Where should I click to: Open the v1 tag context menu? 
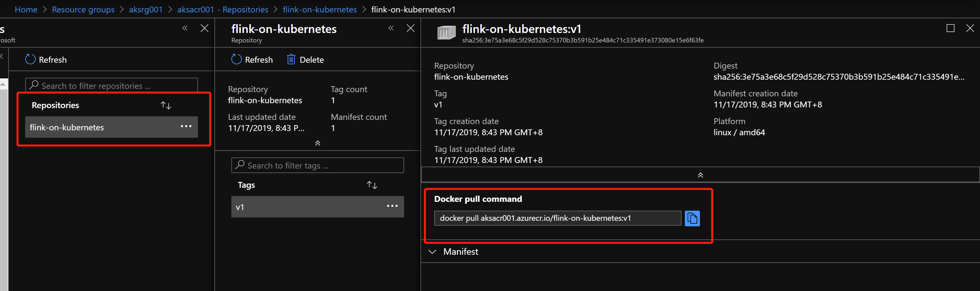click(392, 206)
